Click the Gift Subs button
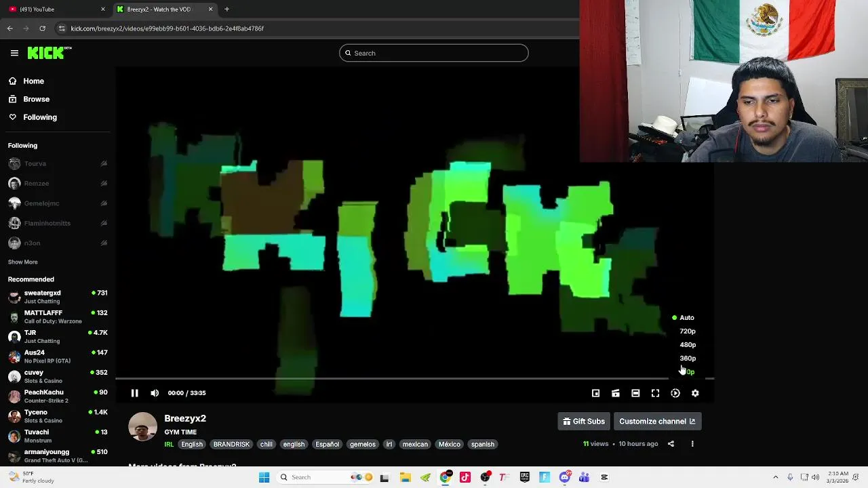This screenshot has height=488, width=868. point(584,422)
